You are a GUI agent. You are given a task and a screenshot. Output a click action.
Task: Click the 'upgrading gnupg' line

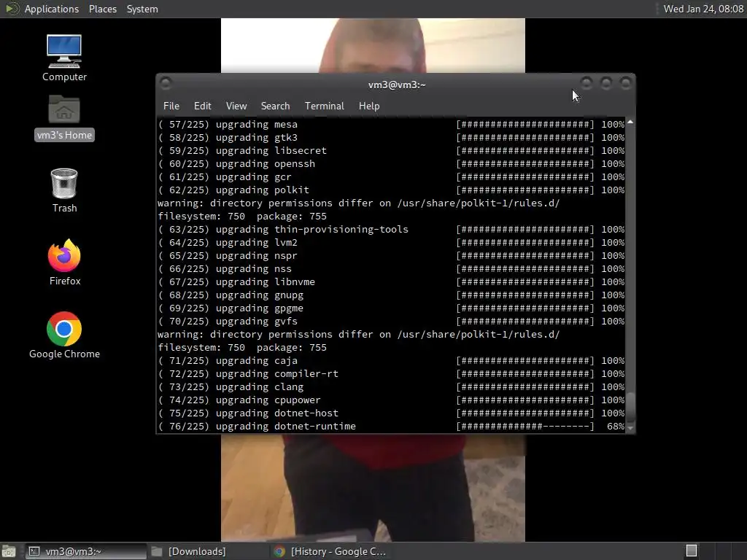pos(391,295)
